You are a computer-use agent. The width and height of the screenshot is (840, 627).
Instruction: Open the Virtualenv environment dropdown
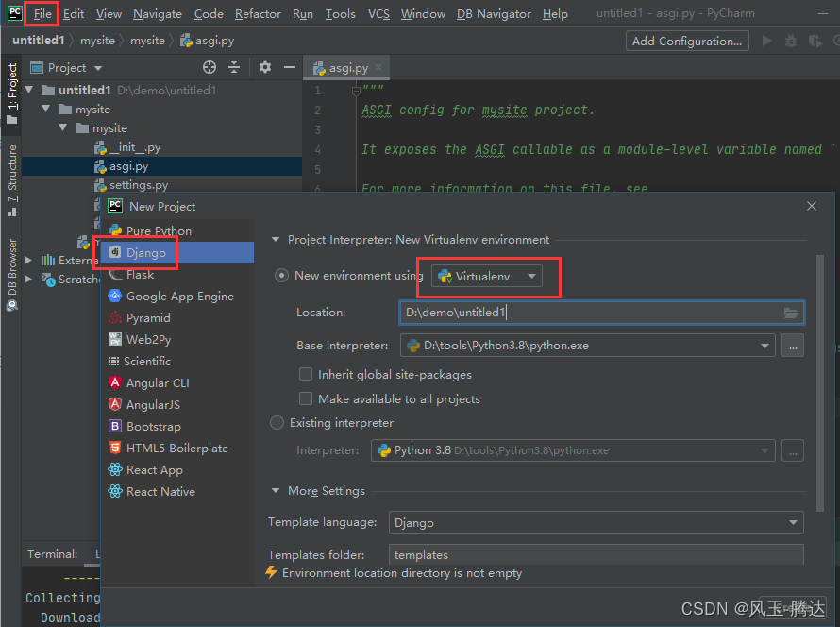point(487,276)
